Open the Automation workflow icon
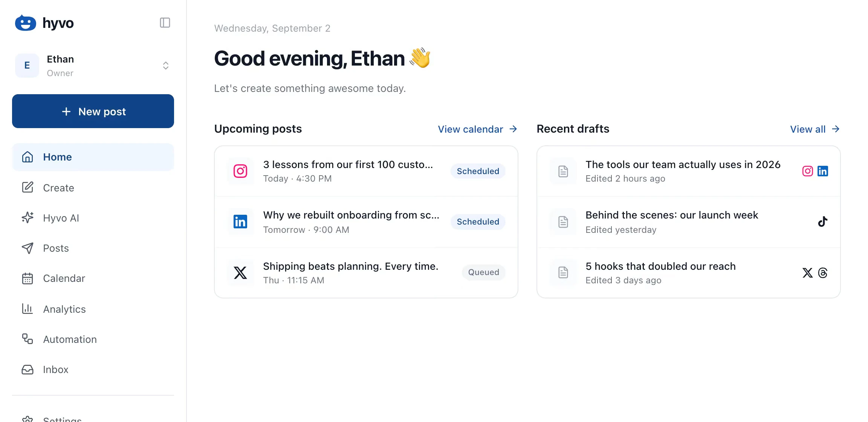This screenshot has height=422, width=868. click(28, 339)
